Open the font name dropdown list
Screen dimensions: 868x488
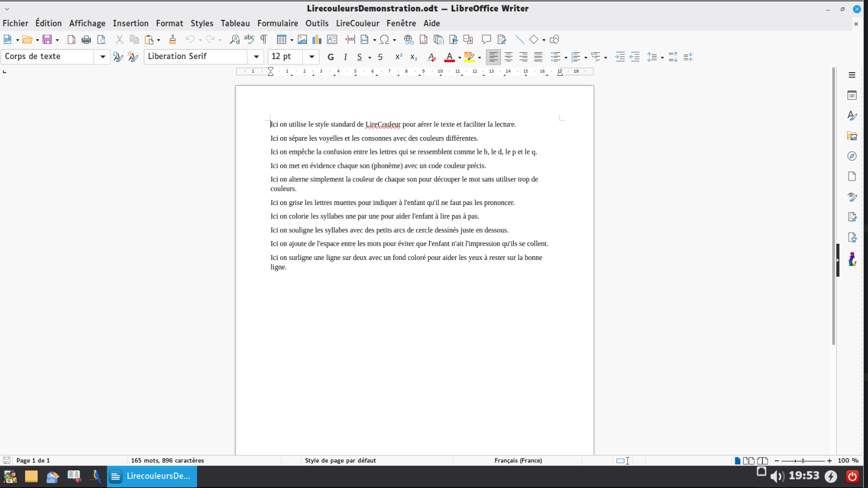coord(256,56)
